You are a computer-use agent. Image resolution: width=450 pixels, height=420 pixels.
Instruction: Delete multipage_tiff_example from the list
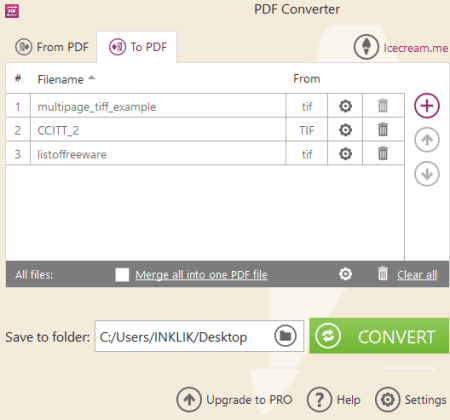[383, 106]
